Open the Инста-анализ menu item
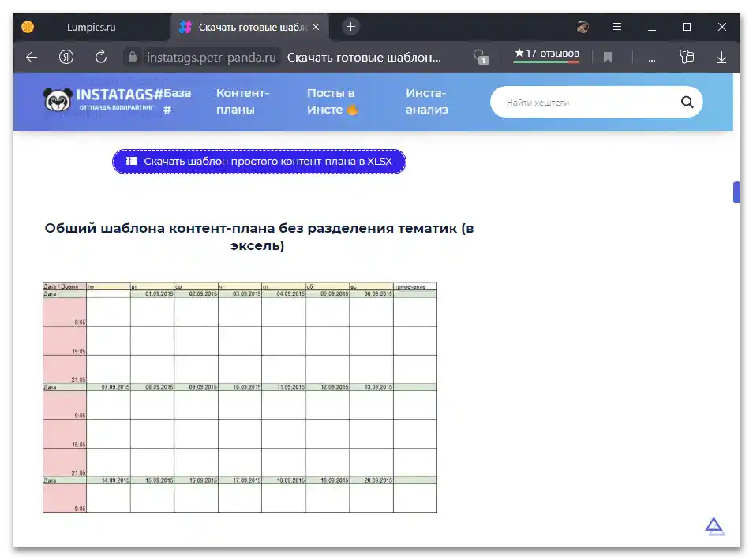This screenshot has width=753, height=560. [426, 101]
